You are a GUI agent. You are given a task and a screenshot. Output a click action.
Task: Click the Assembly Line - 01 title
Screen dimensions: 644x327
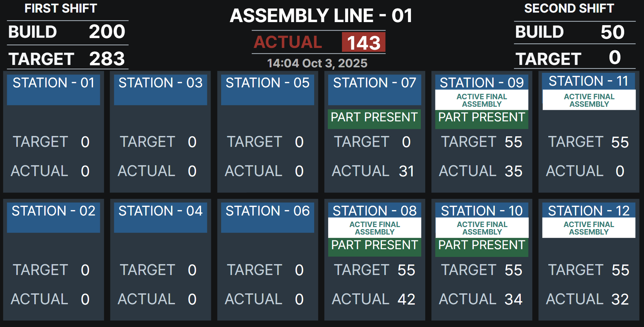pos(321,16)
